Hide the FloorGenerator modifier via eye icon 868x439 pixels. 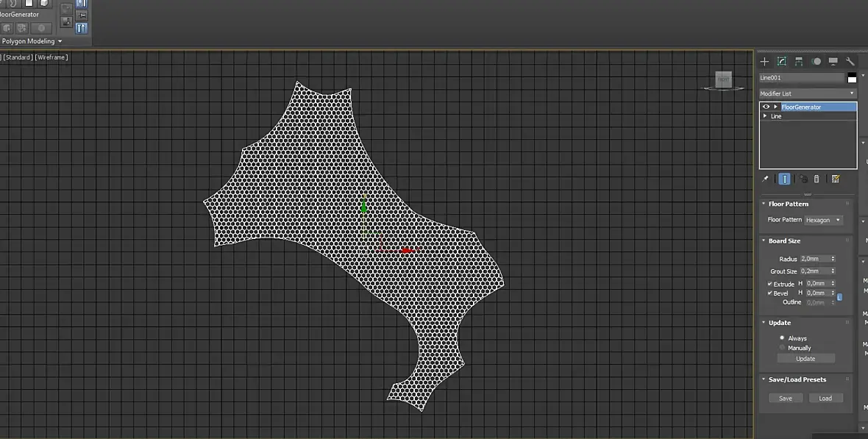[x=766, y=107]
